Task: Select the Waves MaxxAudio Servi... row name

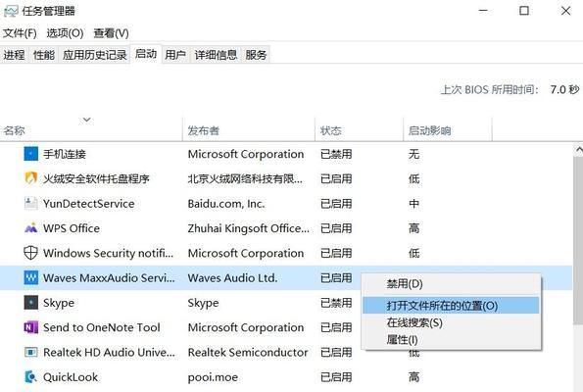Action: [x=109, y=277]
